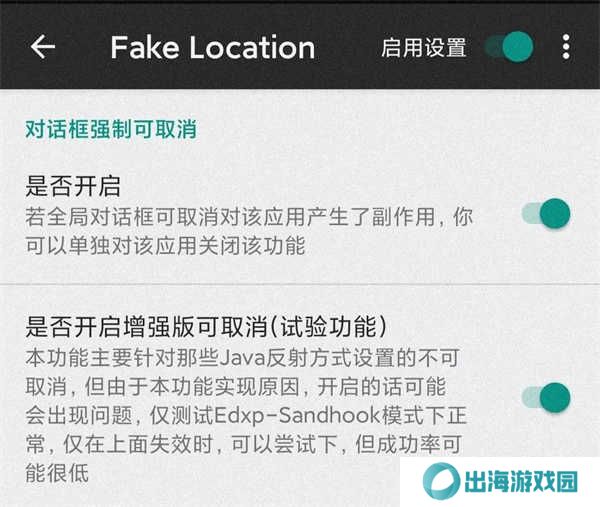Screen dimensions: 600x507
Task: Turn off the 增强版可取消 switch
Action: pyautogui.click(x=546, y=397)
